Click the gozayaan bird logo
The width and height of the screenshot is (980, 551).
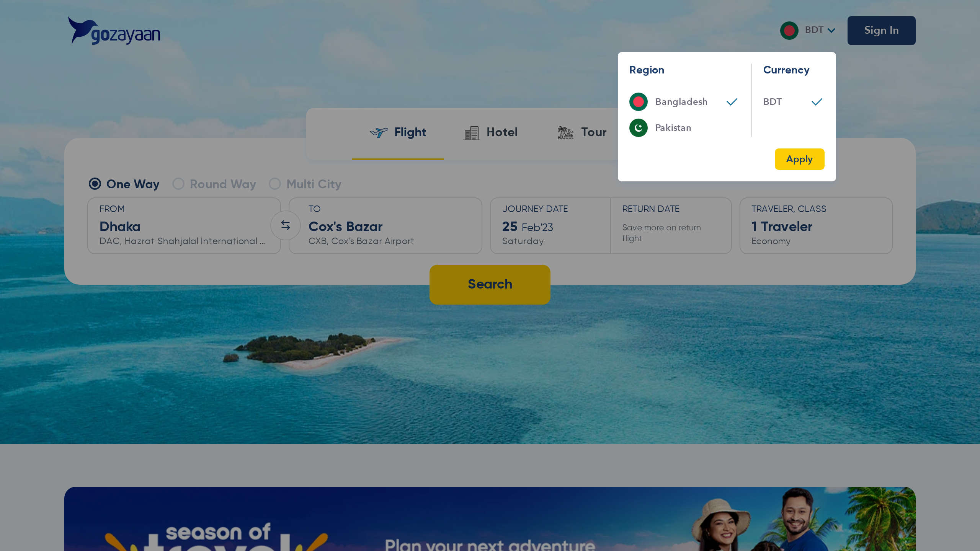pos(114,31)
